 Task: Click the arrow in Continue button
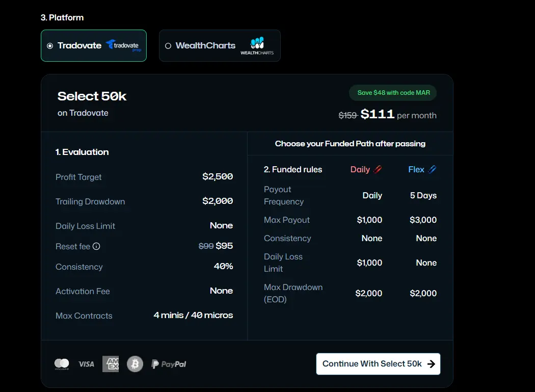click(431, 364)
